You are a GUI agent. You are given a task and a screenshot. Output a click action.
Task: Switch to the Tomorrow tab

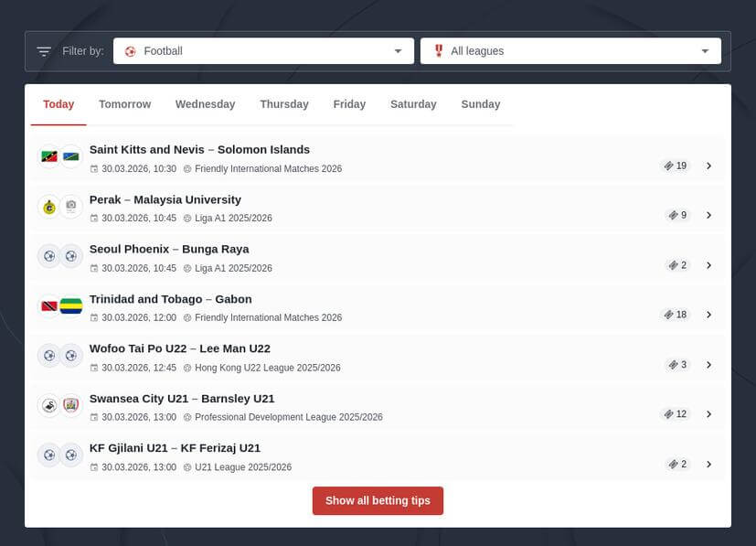click(124, 104)
